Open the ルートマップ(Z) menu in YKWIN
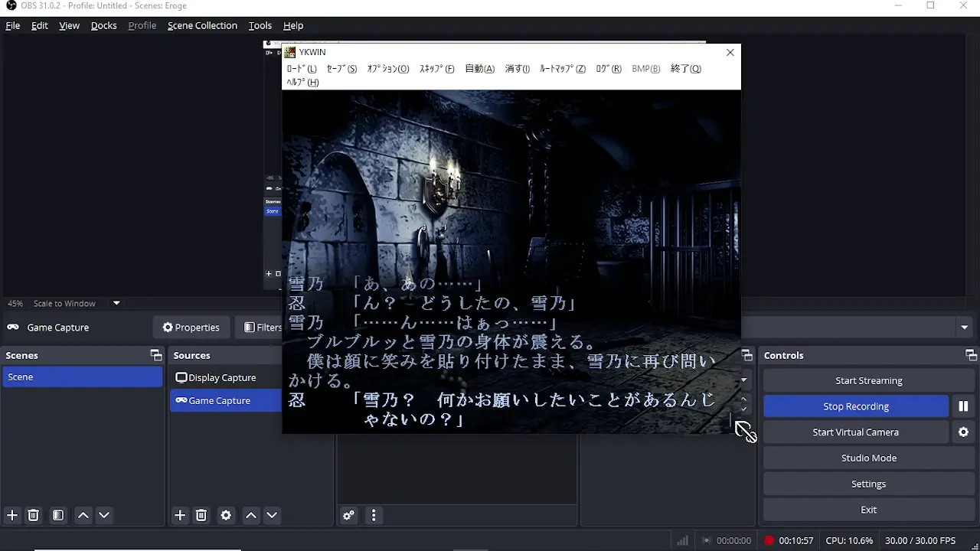Image resolution: width=980 pixels, height=551 pixels. [563, 69]
